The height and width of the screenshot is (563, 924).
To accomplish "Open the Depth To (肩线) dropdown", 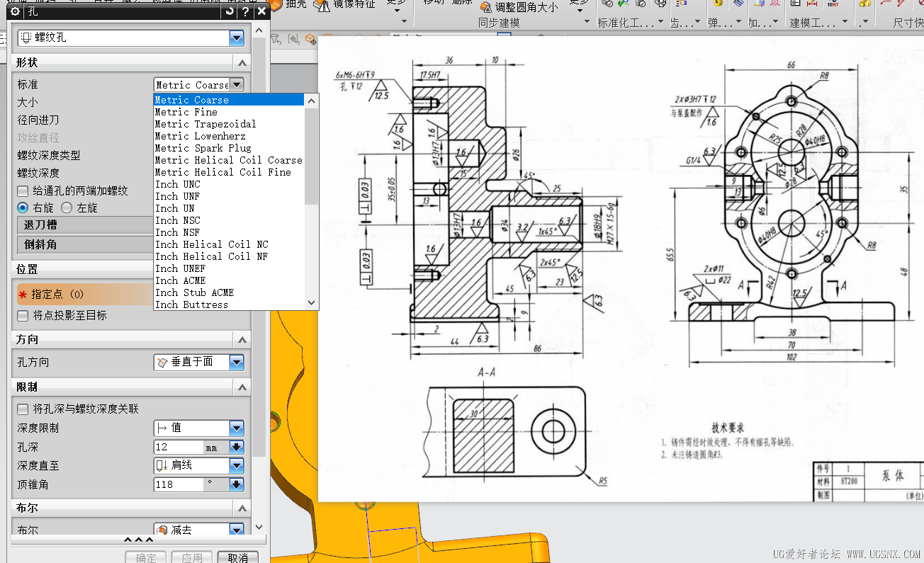I will [237, 465].
